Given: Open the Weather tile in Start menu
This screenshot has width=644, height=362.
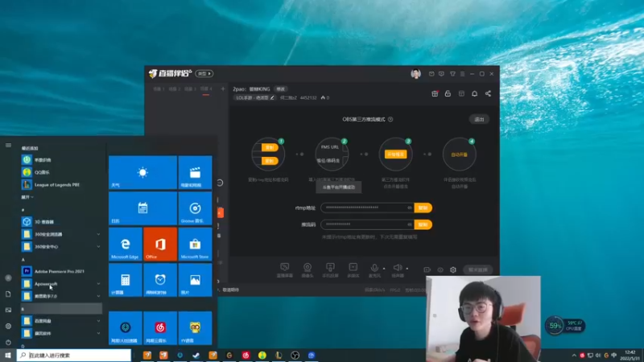Looking at the screenshot, I should pos(143,172).
